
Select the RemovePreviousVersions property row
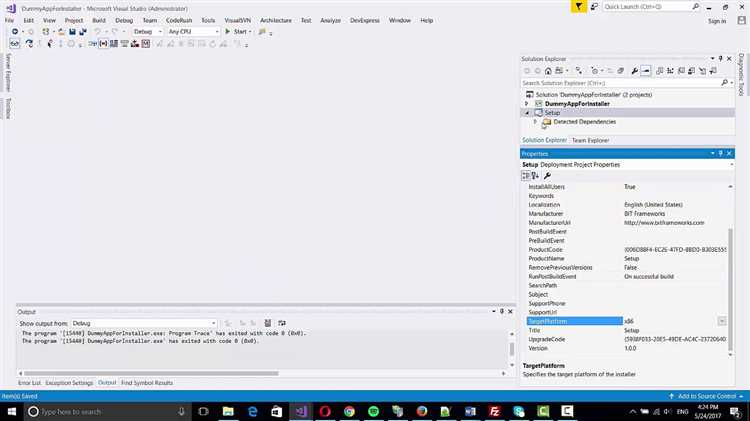pyautogui.click(x=628, y=267)
